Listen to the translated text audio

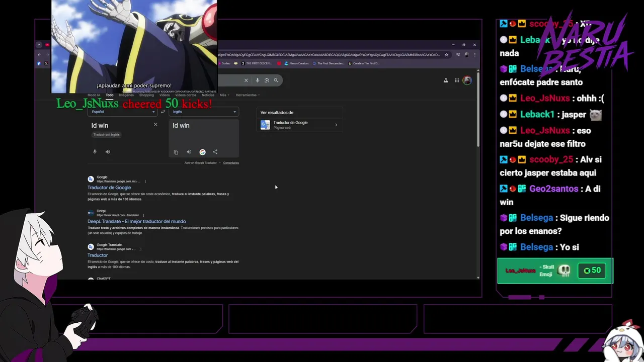189,152
